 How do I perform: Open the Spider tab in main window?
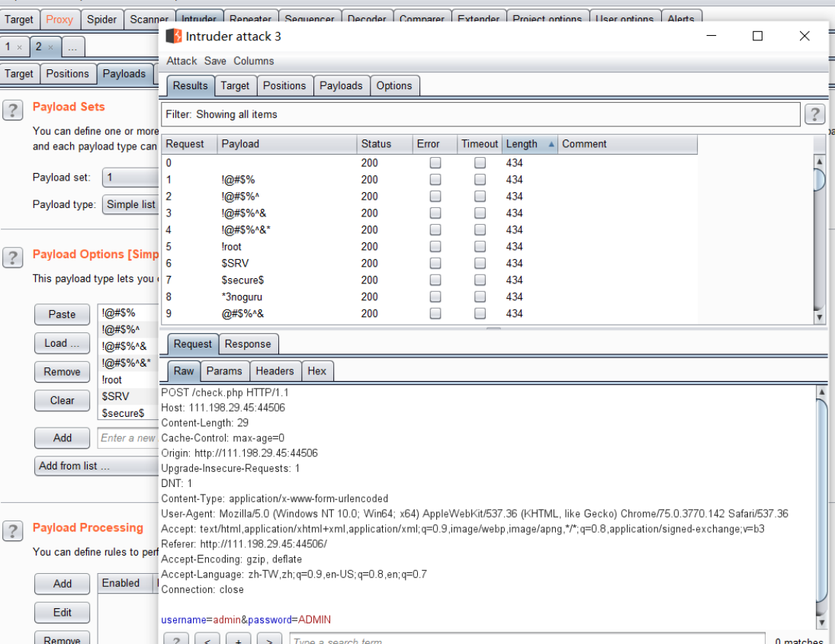(101, 20)
